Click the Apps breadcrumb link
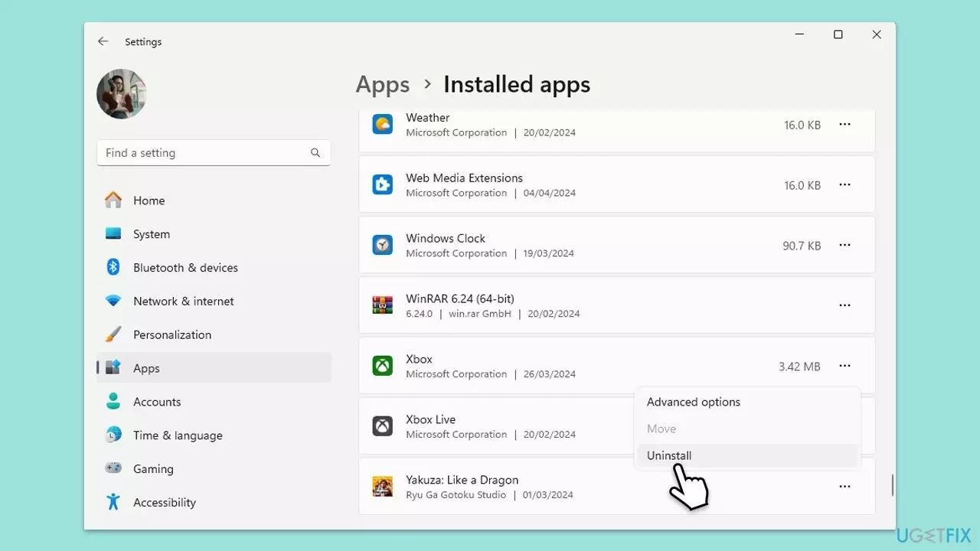Screen dimensions: 980x551 point(383,85)
